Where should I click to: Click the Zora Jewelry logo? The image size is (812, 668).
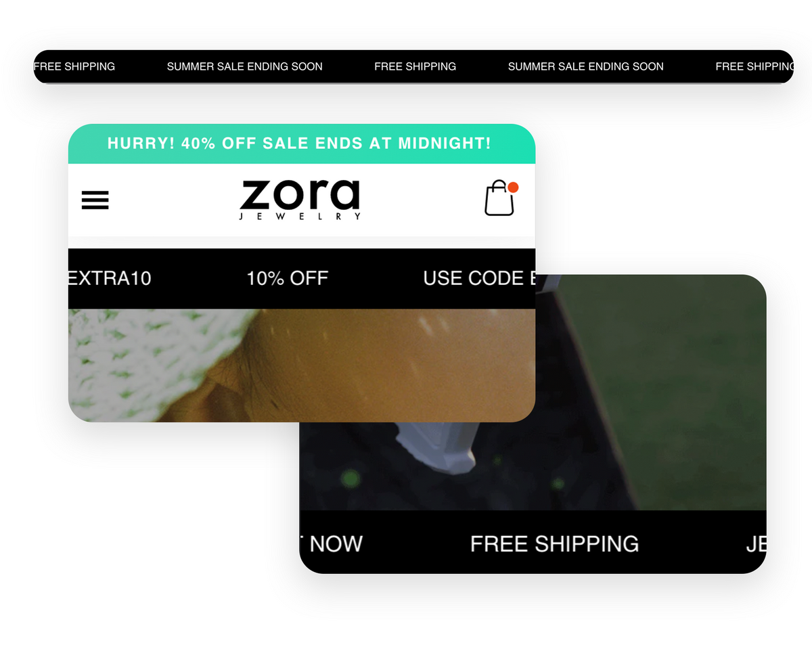click(300, 200)
